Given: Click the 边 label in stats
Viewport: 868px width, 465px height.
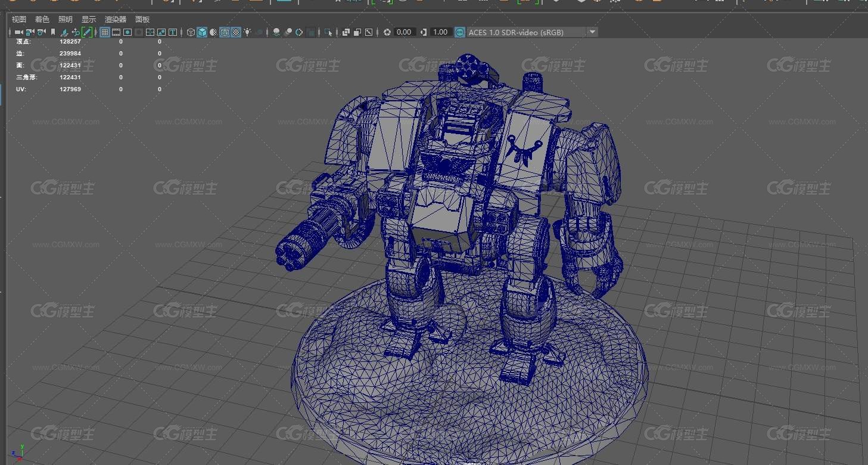Looking at the screenshot, I should [20, 54].
